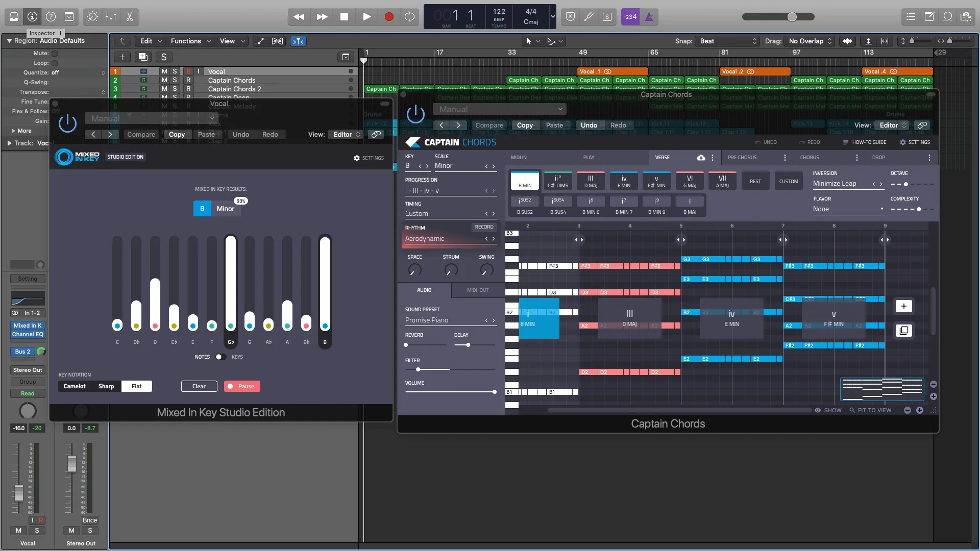Open the Snap Beat dropdown

pyautogui.click(x=728, y=41)
